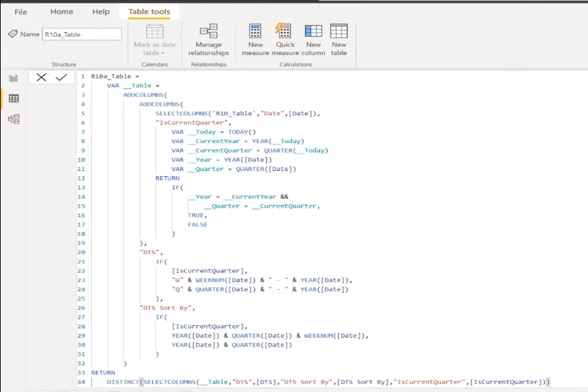
Task: Open the File menu
Action: [x=21, y=12]
